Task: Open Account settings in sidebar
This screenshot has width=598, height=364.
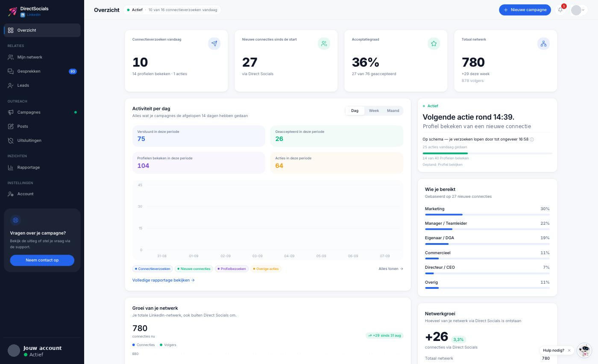Action: point(42,194)
